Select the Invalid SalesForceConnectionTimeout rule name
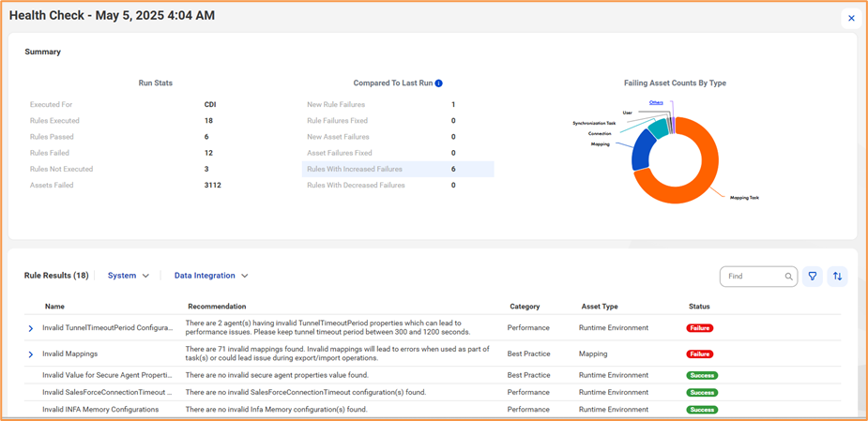868x421 pixels. [107, 392]
